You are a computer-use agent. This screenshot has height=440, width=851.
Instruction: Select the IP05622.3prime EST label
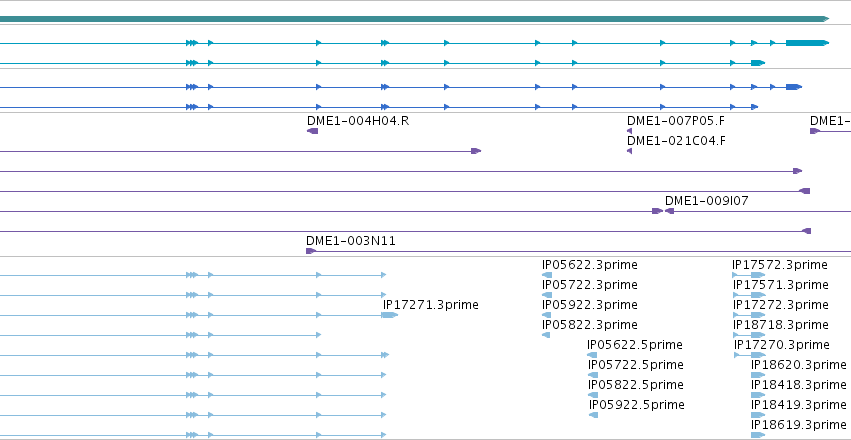[x=589, y=265]
